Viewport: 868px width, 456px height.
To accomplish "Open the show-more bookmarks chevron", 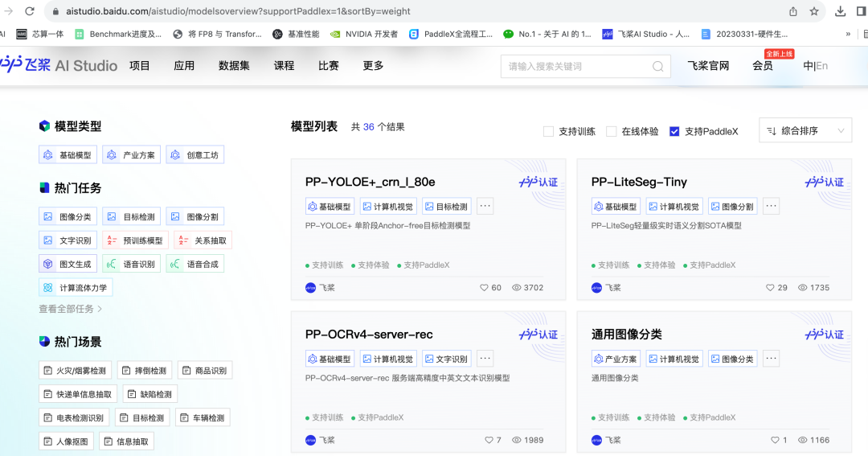I will (x=848, y=34).
